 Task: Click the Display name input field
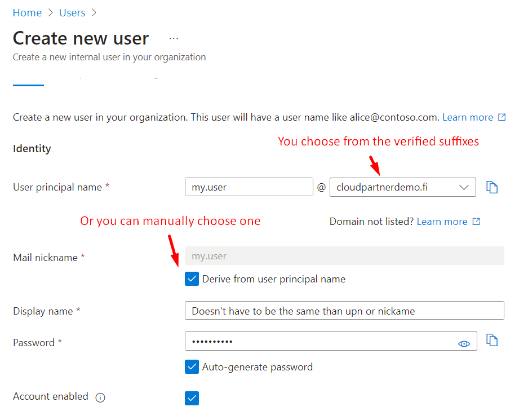pos(344,311)
